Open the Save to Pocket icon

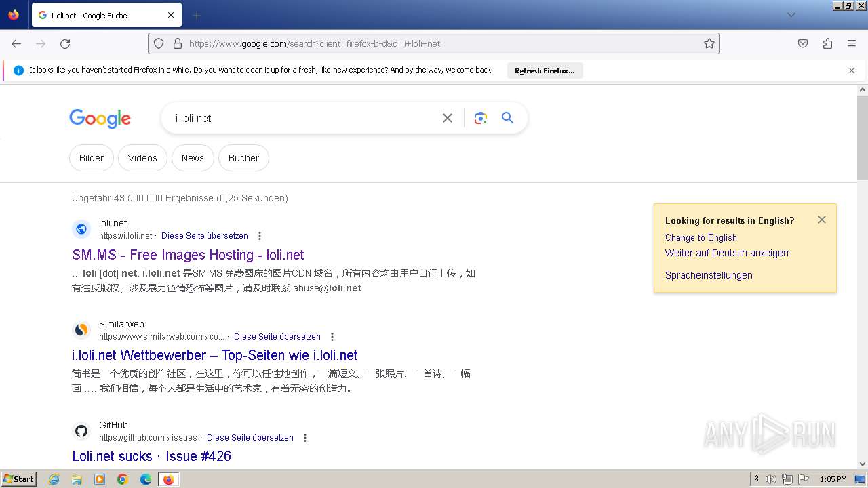(x=803, y=43)
